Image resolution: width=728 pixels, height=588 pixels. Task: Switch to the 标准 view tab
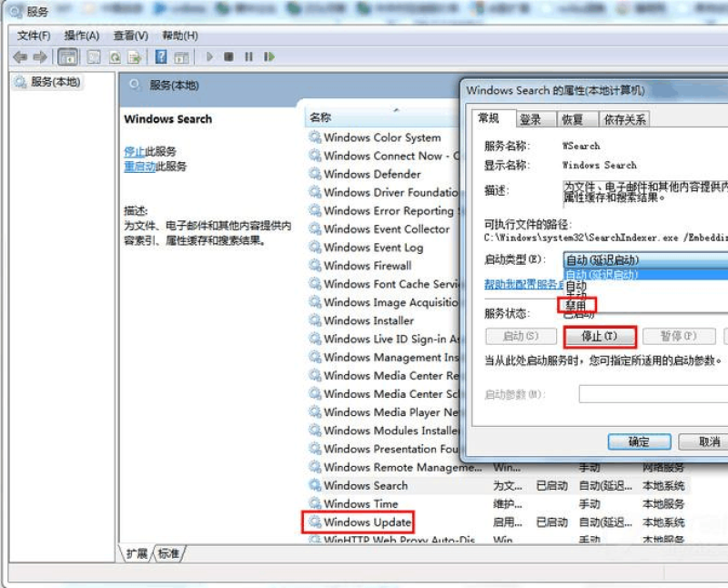click(x=168, y=553)
